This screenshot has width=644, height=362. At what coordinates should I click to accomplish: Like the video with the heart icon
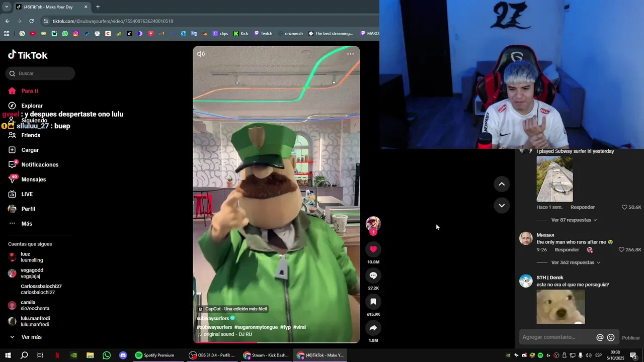373,249
